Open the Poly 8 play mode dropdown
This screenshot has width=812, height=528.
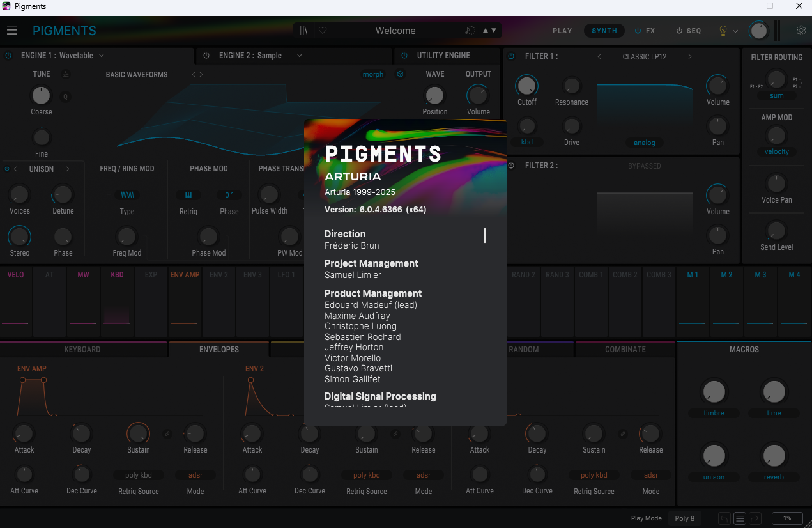[x=684, y=518]
